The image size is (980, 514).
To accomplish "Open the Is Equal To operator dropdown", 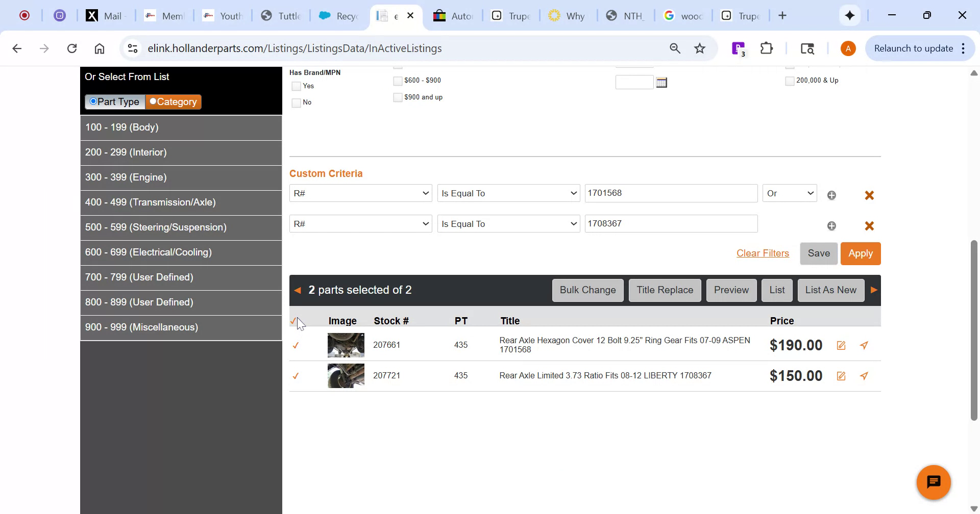I will click(x=508, y=193).
